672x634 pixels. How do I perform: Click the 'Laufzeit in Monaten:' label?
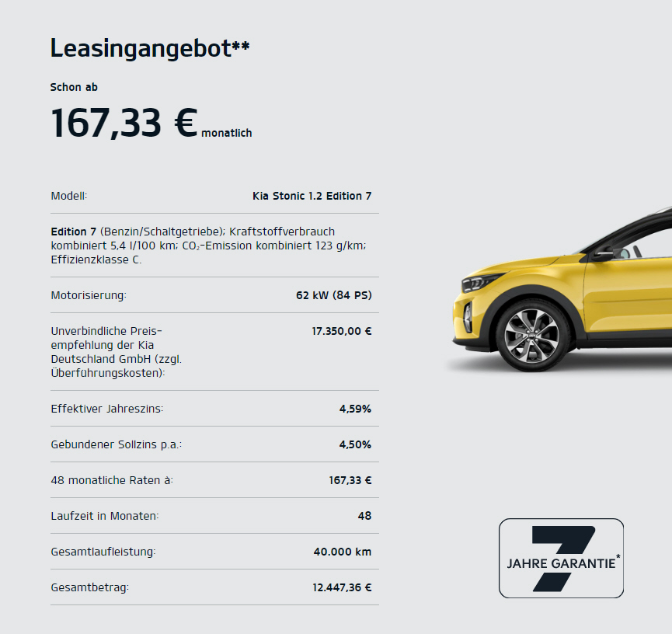[x=105, y=516]
